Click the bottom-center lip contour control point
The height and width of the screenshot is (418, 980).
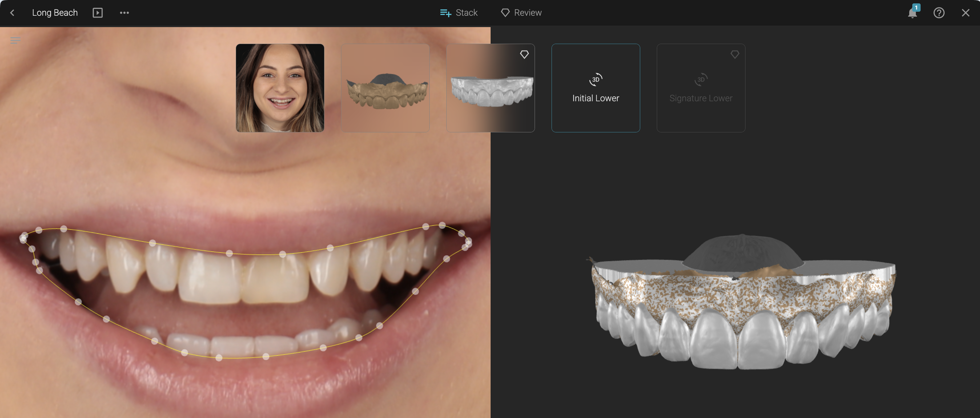(x=219, y=358)
